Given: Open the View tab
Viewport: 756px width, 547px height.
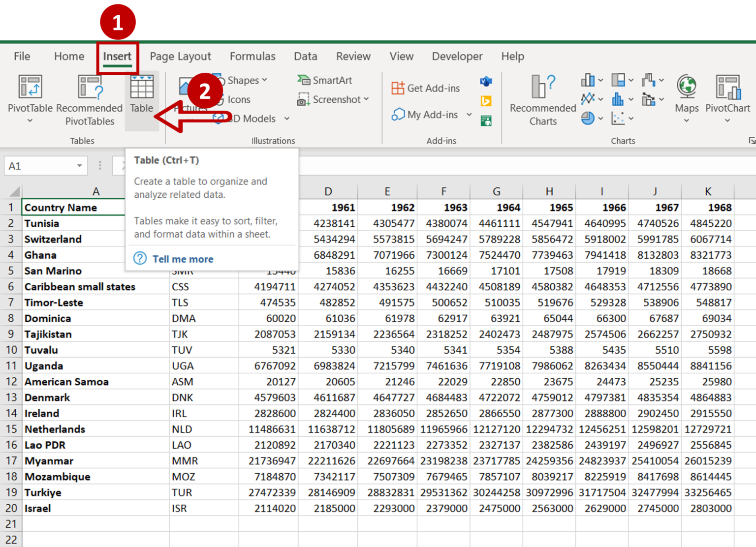Looking at the screenshot, I should click(402, 57).
